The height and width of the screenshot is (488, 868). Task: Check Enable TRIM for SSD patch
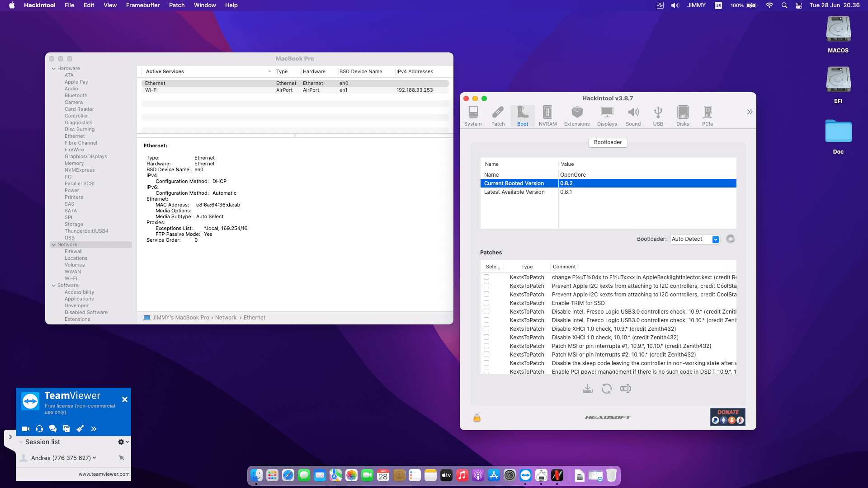[x=486, y=303]
